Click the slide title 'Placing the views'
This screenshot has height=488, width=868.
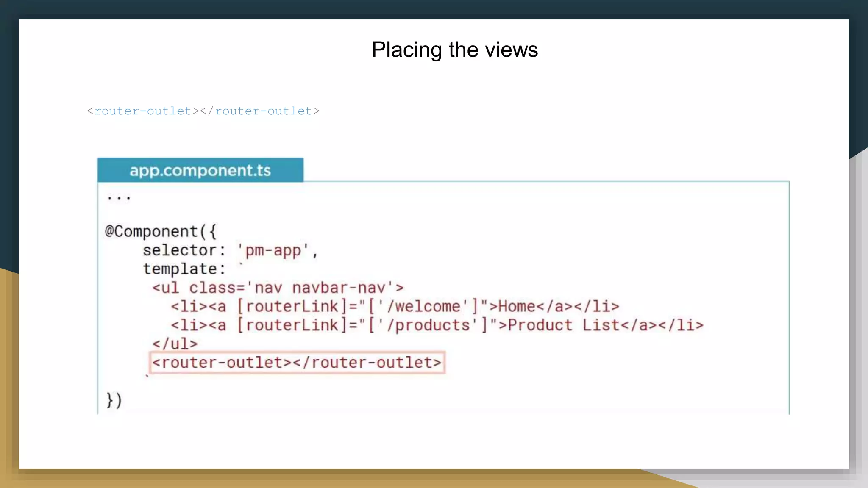pyautogui.click(x=455, y=50)
